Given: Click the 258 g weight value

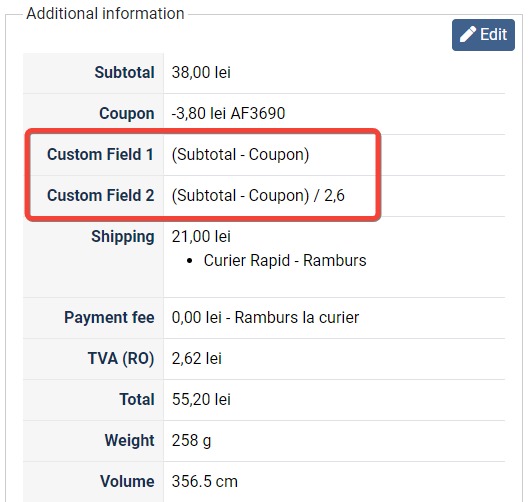Looking at the screenshot, I should (191, 441).
